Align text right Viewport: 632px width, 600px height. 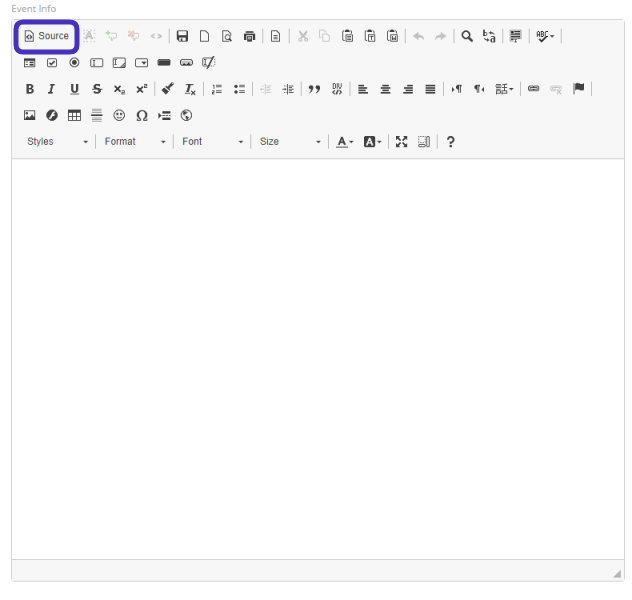pos(408,89)
